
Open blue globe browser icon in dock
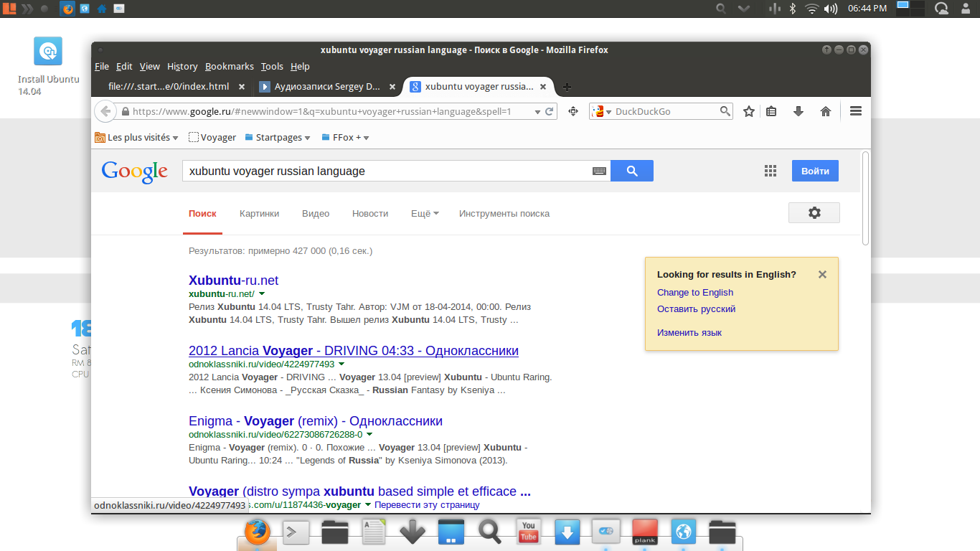(x=684, y=532)
